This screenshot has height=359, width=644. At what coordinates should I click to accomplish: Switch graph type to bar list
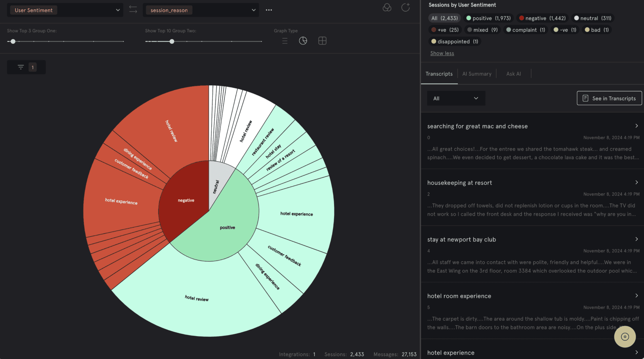pyautogui.click(x=285, y=41)
